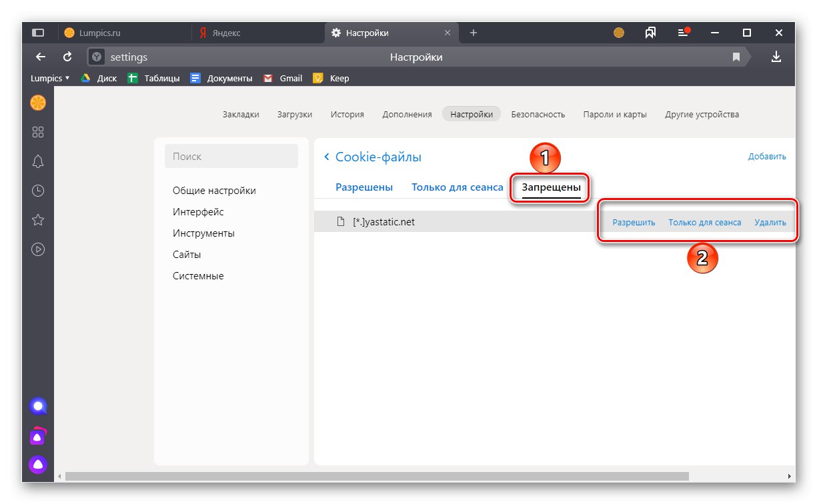The height and width of the screenshot is (504, 817).
Task: Open bookmarks star icon in sidebar
Action: [x=37, y=220]
